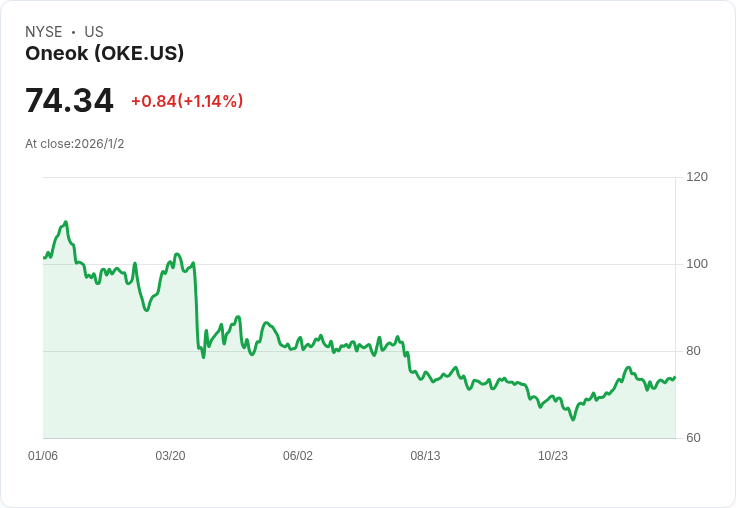Click the right end of the price line

[x=674, y=378]
